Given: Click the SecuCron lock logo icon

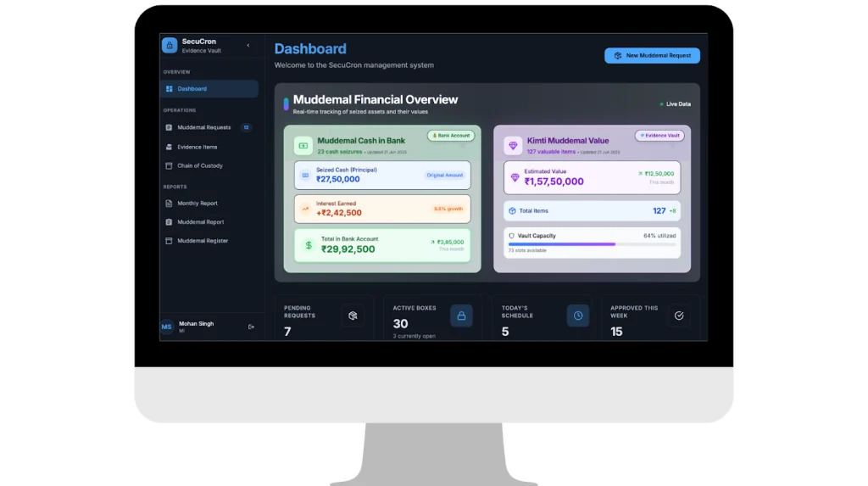Looking at the screenshot, I should coord(170,46).
